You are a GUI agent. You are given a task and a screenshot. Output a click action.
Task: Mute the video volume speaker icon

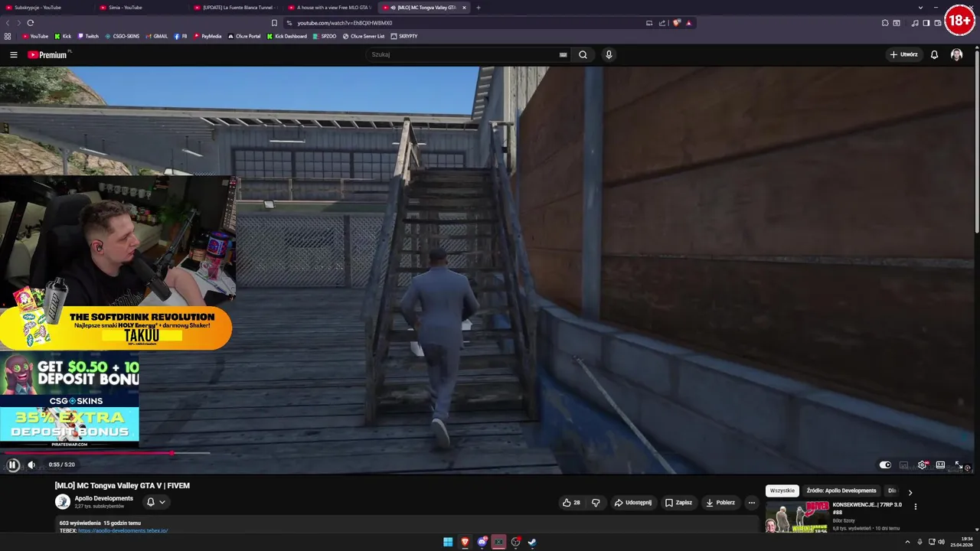point(31,465)
